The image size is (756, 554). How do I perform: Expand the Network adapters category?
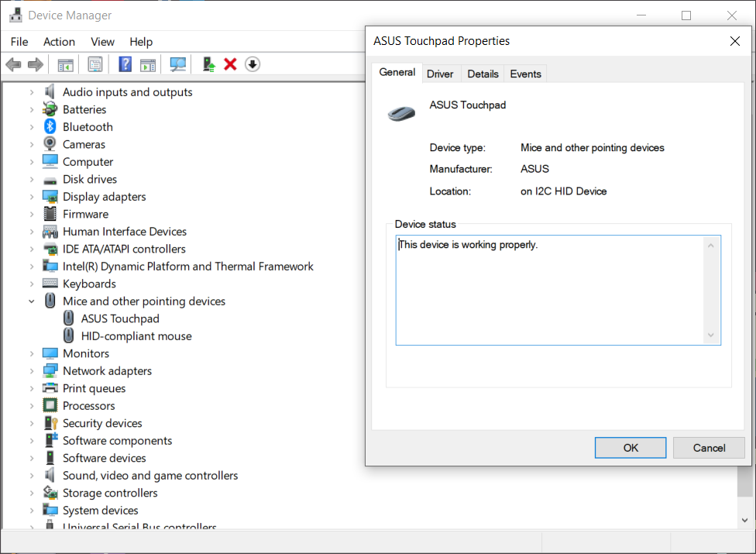coord(32,370)
